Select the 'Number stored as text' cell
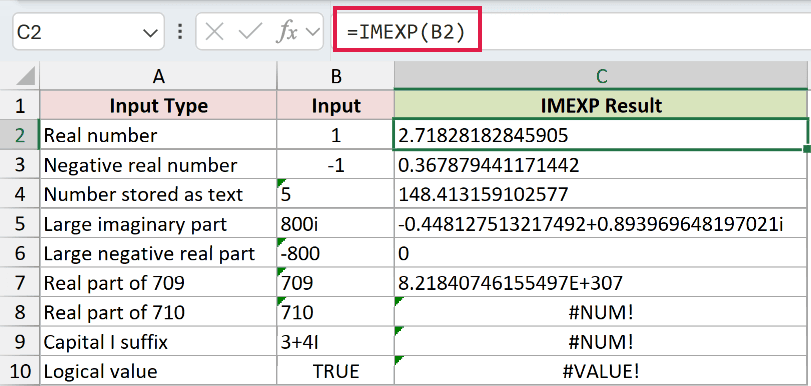The height and width of the screenshot is (386, 811). pyautogui.click(x=158, y=195)
